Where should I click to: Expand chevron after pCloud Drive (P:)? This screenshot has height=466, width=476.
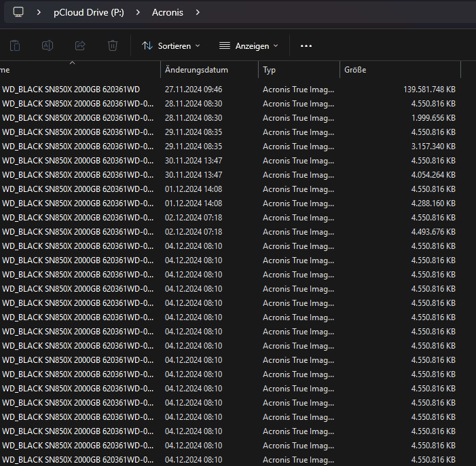(x=138, y=12)
